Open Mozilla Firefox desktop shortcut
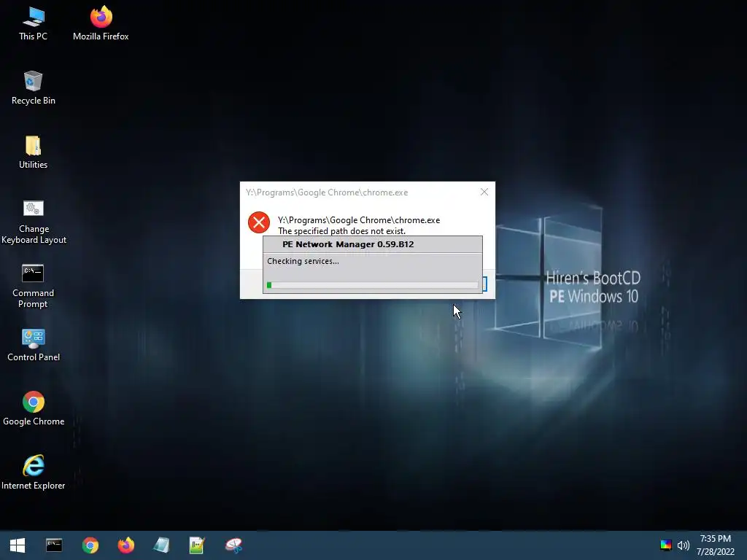747x560 pixels. 101,24
